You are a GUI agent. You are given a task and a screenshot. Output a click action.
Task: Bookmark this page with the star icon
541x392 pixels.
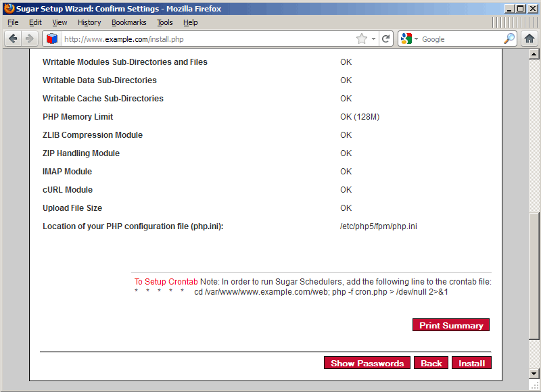362,39
